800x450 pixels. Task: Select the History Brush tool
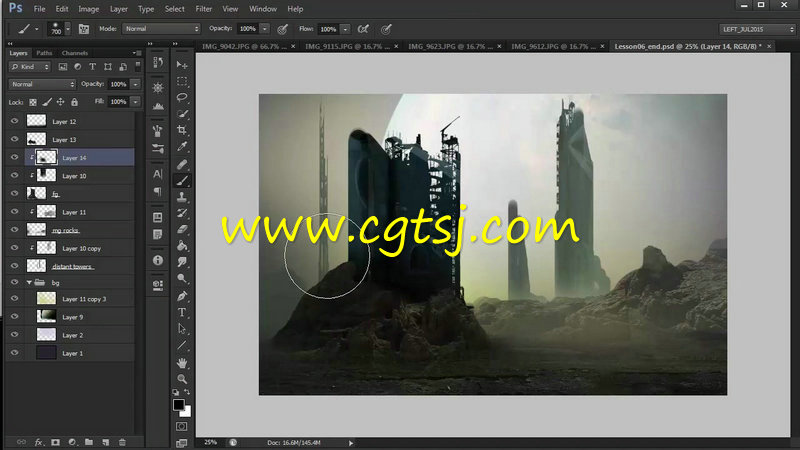pos(182,213)
